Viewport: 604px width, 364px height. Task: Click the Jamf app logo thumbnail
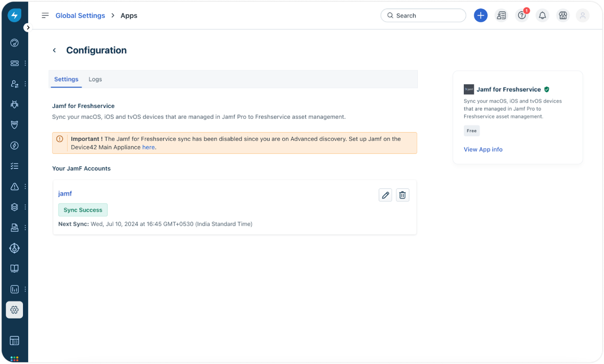(468, 89)
